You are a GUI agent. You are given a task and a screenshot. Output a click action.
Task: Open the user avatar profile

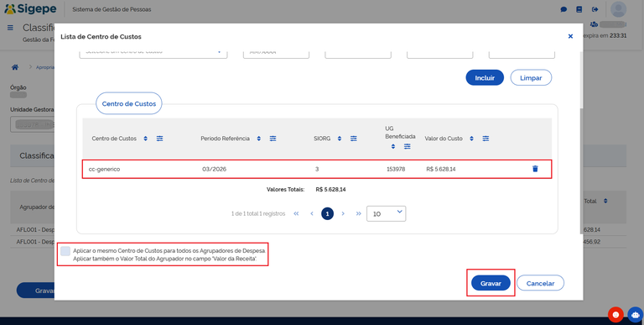(618, 9)
